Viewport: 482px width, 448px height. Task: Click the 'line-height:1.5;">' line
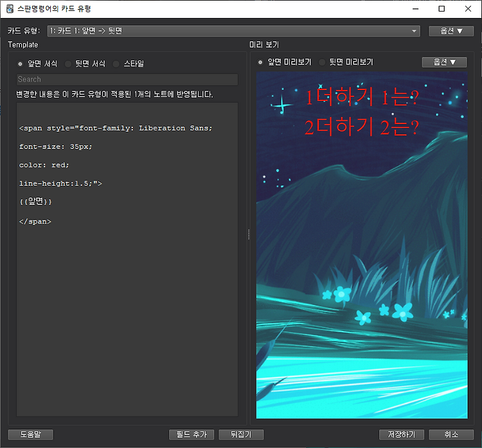pos(60,183)
